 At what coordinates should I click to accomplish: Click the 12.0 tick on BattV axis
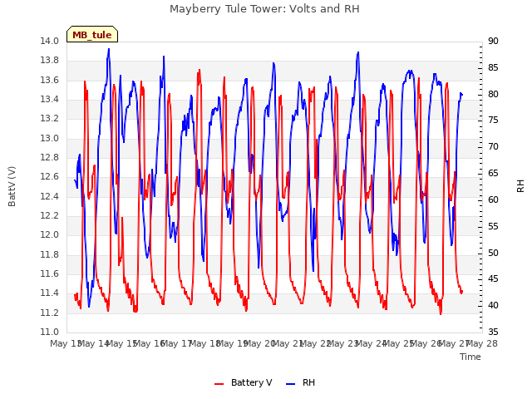point(49,235)
